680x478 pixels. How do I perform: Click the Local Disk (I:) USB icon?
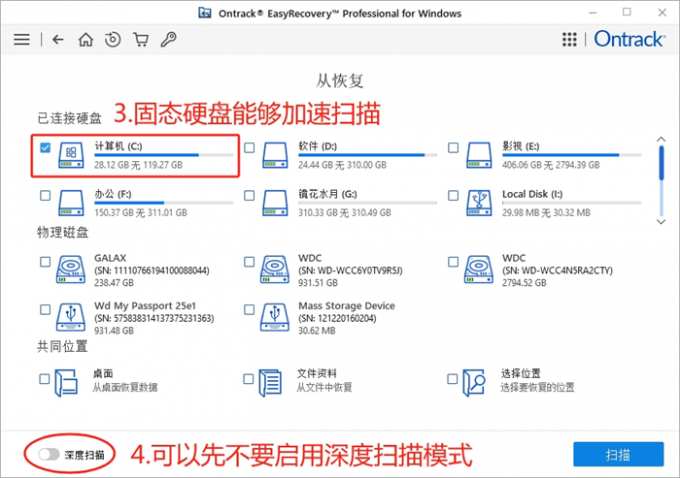(x=479, y=203)
